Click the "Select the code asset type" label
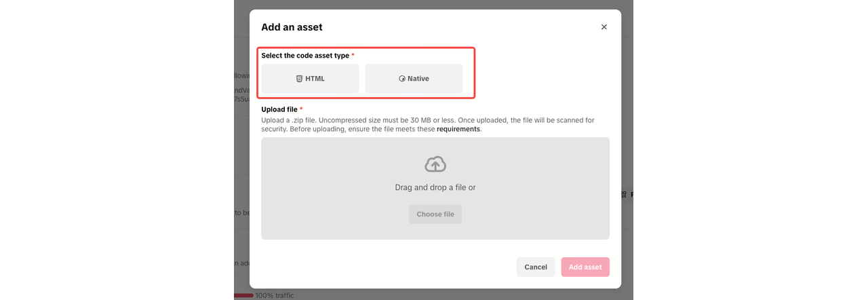The height and width of the screenshot is (300, 868). click(x=305, y=56)
